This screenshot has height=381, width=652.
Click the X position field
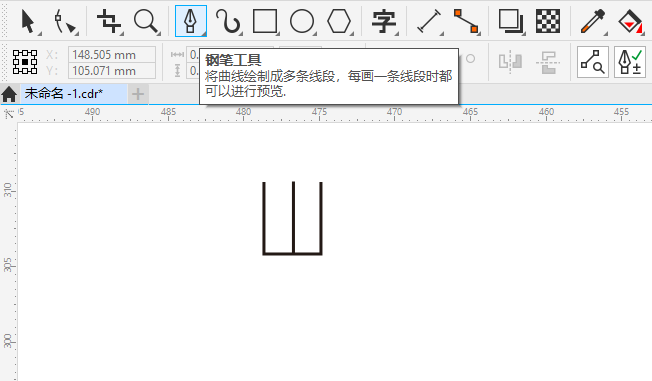112,54
